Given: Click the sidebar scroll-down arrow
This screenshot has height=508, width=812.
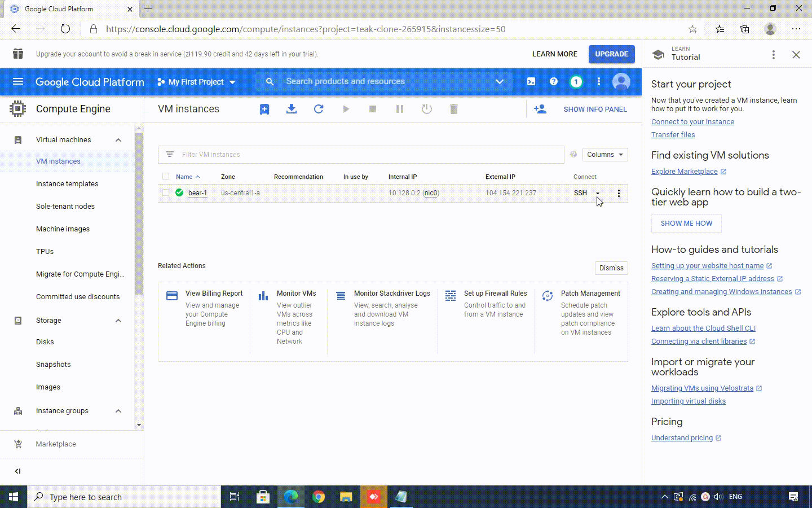Looking at the screenshot, I should (x=139, y=425).
